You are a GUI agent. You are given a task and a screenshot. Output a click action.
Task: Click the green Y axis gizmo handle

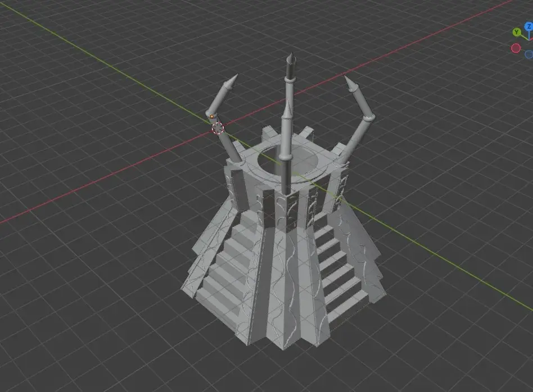(x=517, y=32)
